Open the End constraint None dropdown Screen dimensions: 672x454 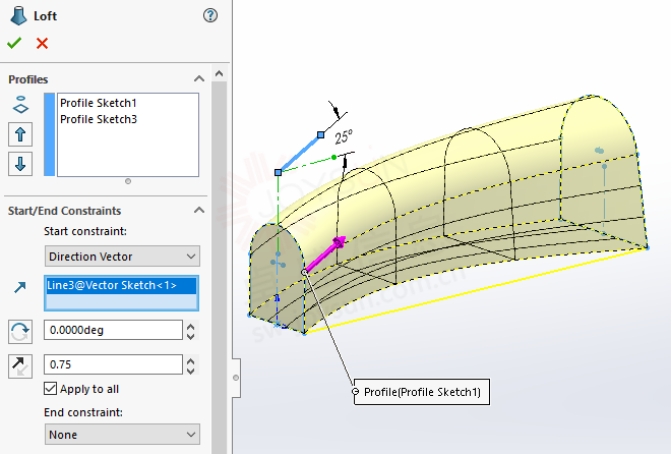coord(122,434)
